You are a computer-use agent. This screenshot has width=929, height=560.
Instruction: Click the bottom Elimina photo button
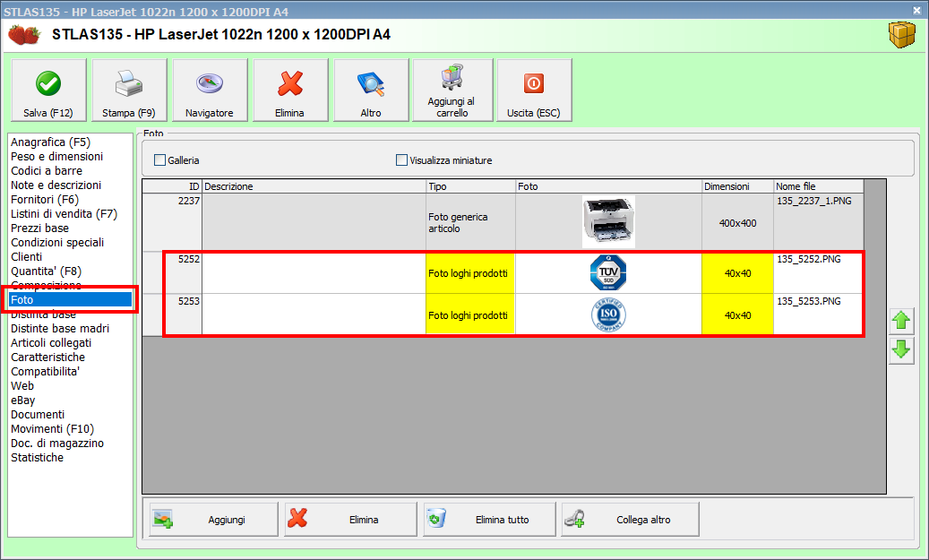(350, 519)
